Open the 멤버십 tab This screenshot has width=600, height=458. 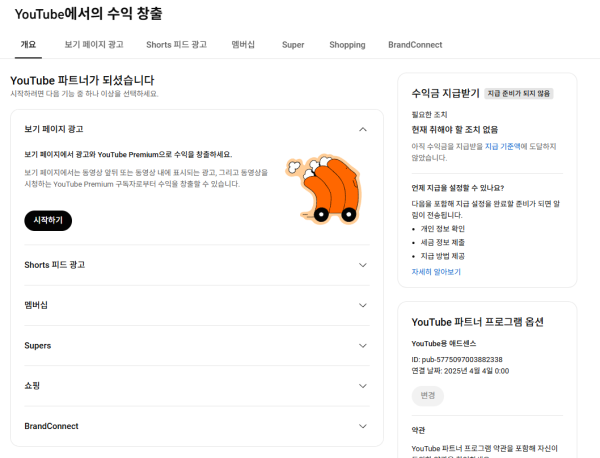click(243, 45)
